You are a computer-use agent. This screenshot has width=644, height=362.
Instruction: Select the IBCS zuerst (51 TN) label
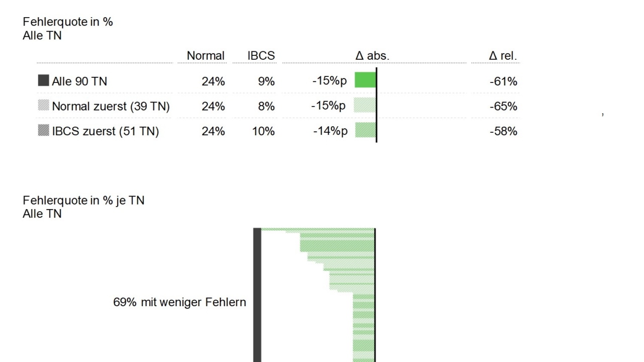pos(105,132)
